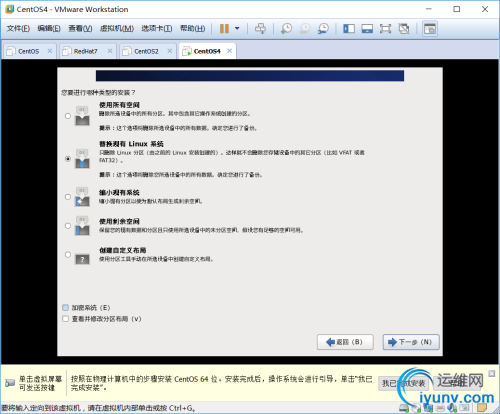Click the 我已完成安装 button in hint bar
Viewport: 500px width, 414px height.
click(x=403, y=383)
